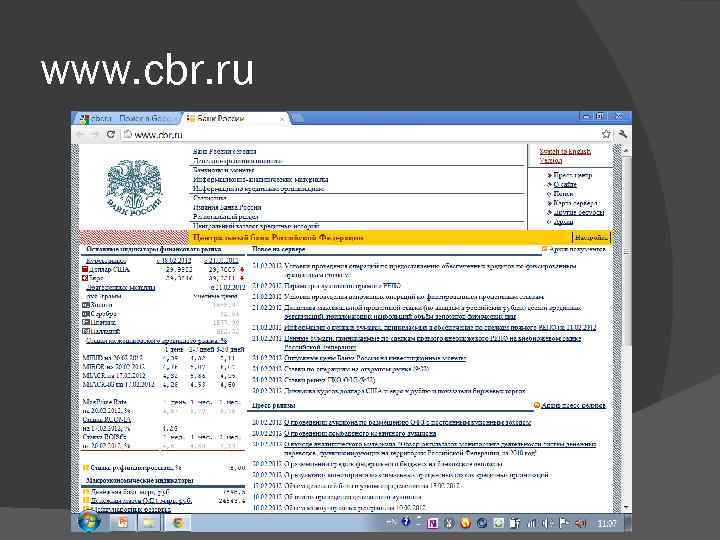Switch to Chrome on the taskbar

pos(178,523)
